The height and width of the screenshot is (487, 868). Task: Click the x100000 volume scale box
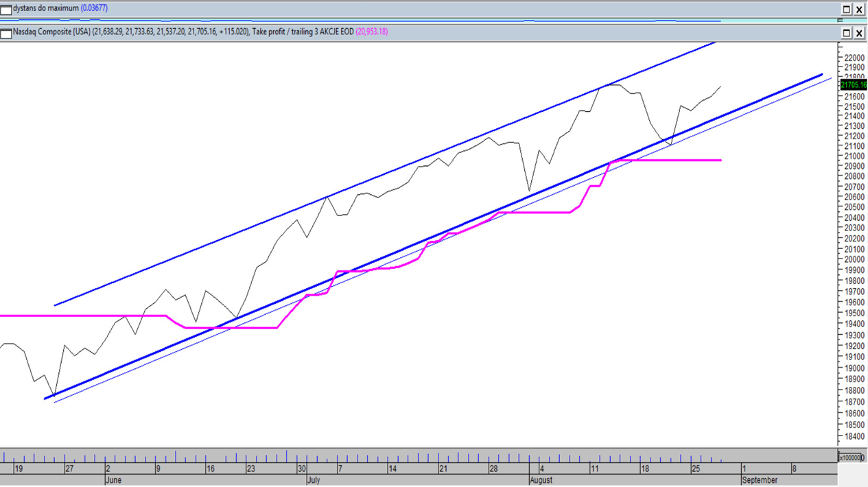(x=851, y=458)
